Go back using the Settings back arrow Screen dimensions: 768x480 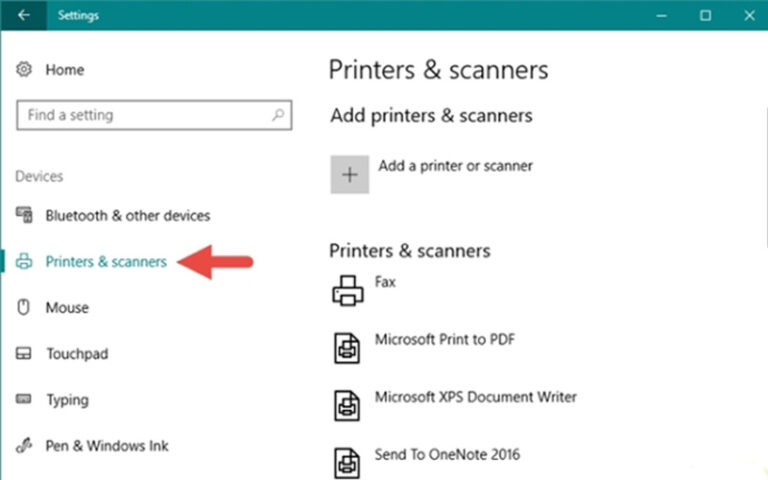click(x=24, y=15)
